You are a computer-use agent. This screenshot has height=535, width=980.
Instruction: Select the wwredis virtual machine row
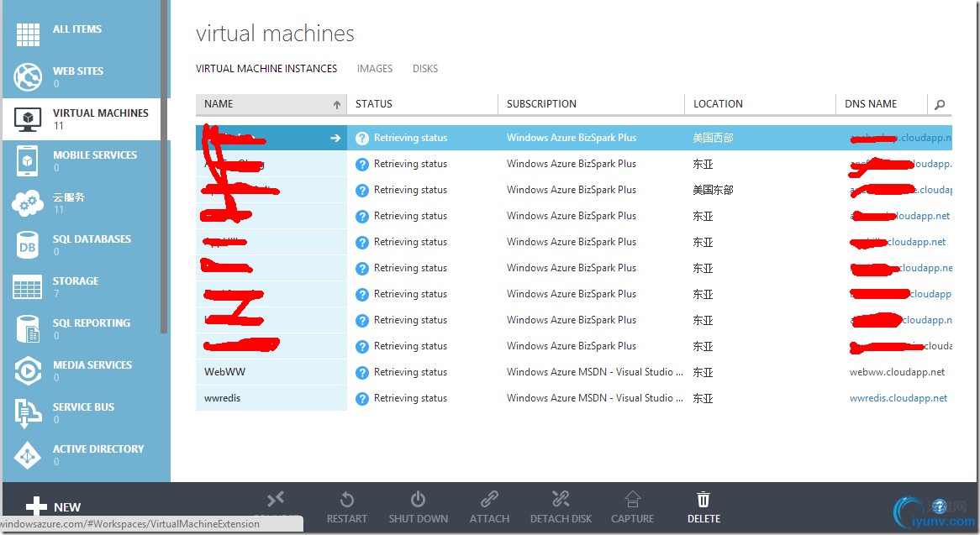click(574, 398)
